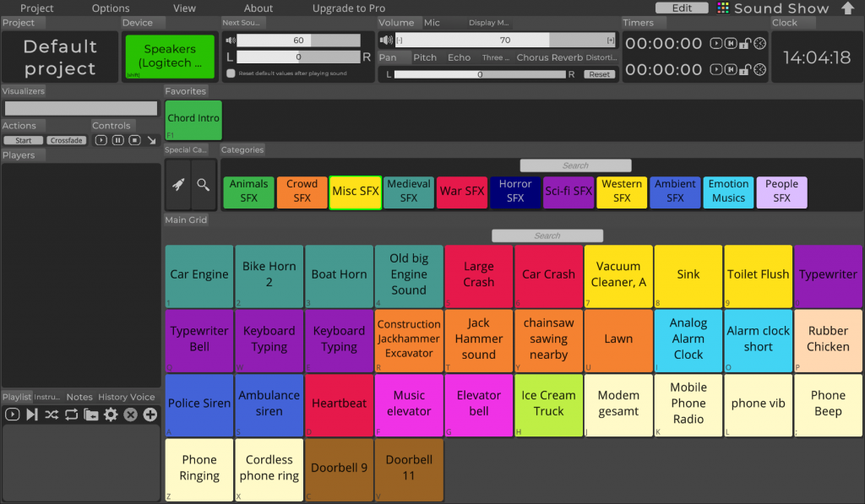Image resolution: width=865 pixels, height=504 pixels.
Task: Reset the pan with the Reset button
Action: pos(599,73)
